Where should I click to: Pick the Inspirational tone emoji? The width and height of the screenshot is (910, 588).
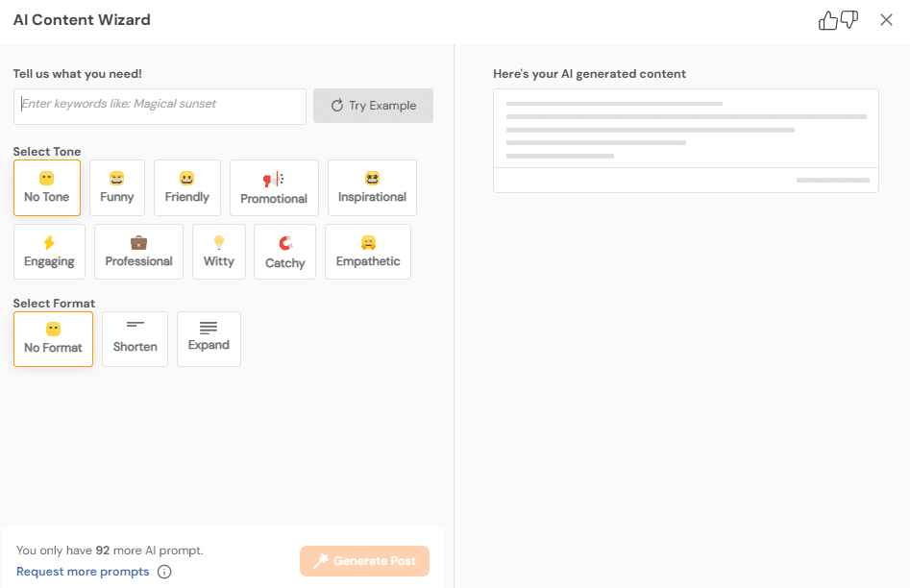(372, 187)
